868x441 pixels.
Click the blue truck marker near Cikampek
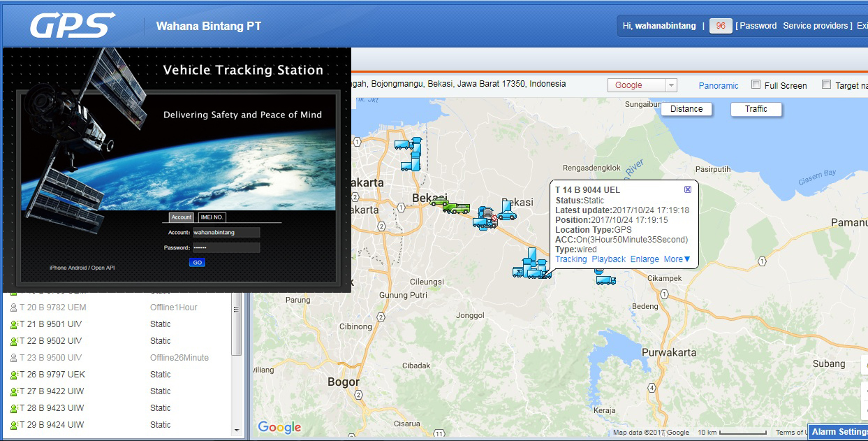[605, 280]
